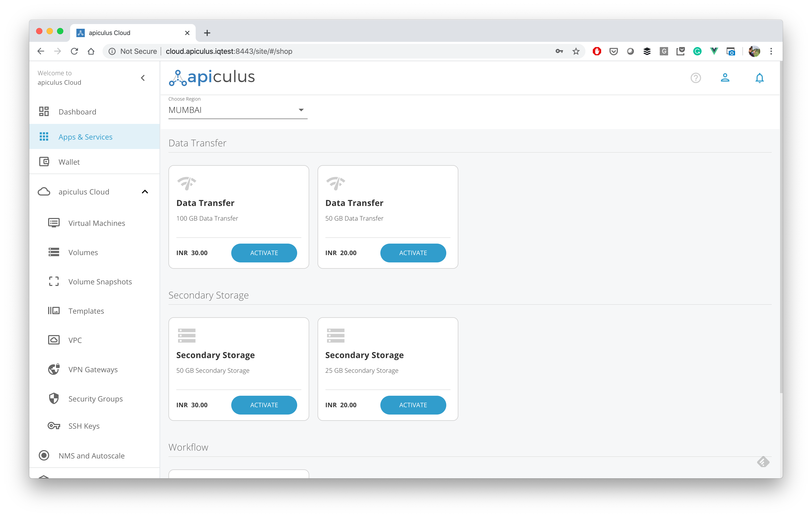Open SSH Keys in sidebar
This screenshot has width=812, height=517.
[x=84, y=426]
